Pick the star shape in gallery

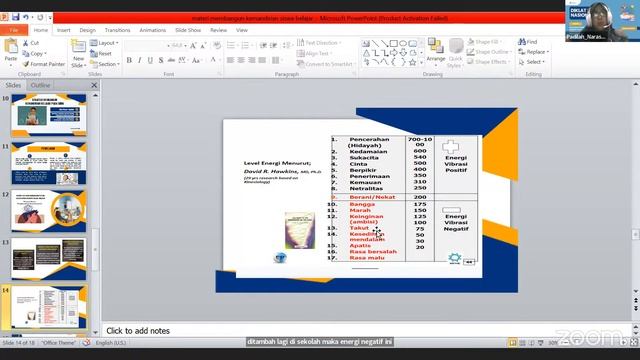point(413,62)
